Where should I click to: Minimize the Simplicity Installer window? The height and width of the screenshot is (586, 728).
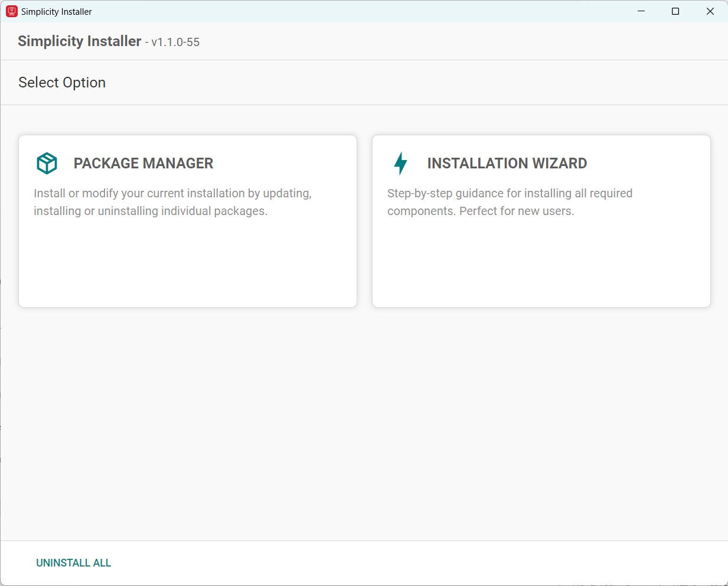pyautogui.click(x=641, y=11)
